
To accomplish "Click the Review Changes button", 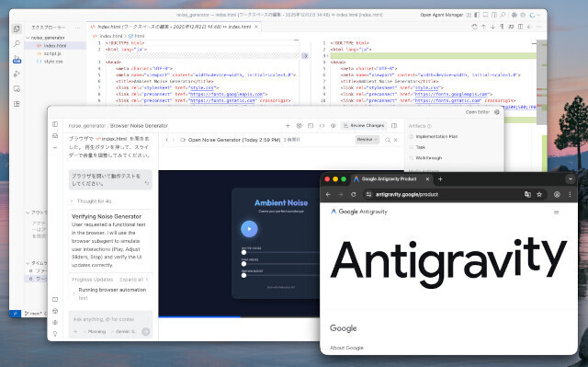I will [364, 126].
